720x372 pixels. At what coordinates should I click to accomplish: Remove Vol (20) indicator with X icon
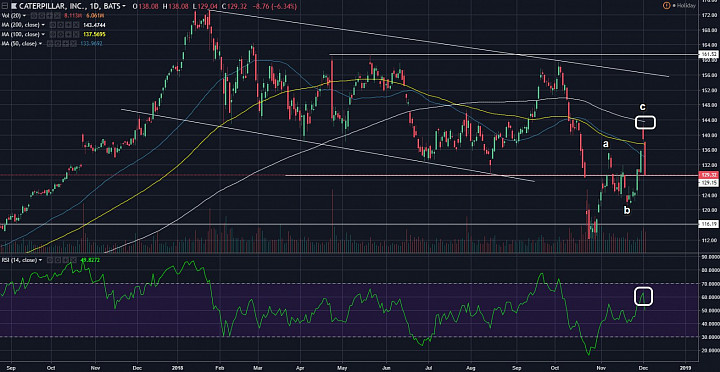tap(57, 16)
